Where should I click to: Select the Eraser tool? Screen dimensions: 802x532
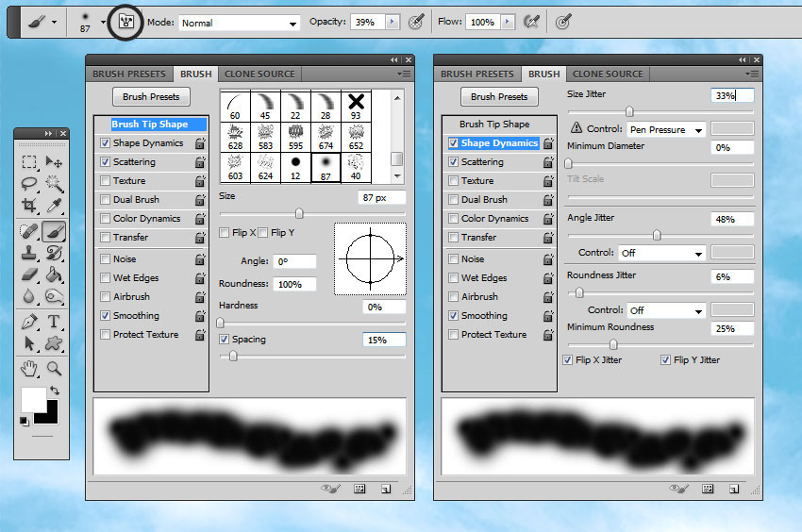tap(29, 274)
